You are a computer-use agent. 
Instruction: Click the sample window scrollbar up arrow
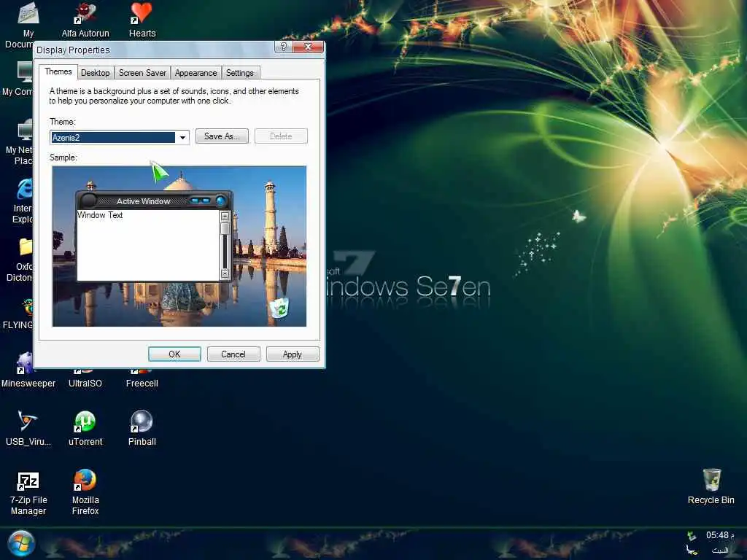(x=225, y=216)
